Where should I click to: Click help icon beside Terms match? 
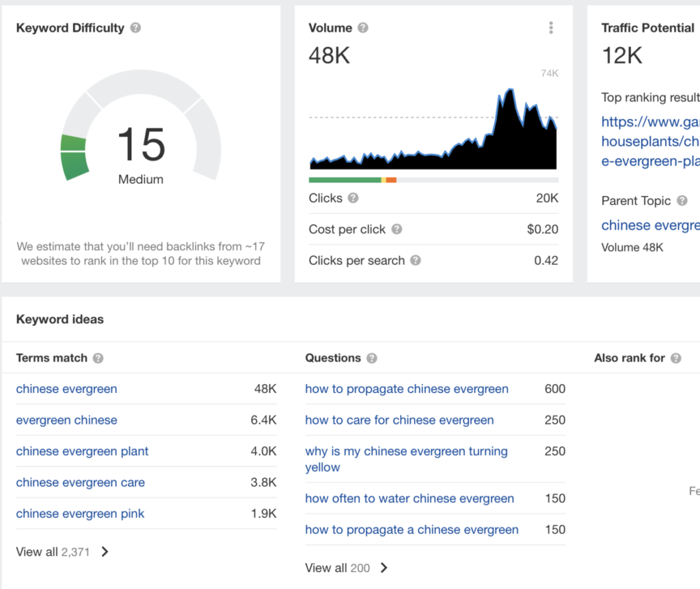[98, 358]
